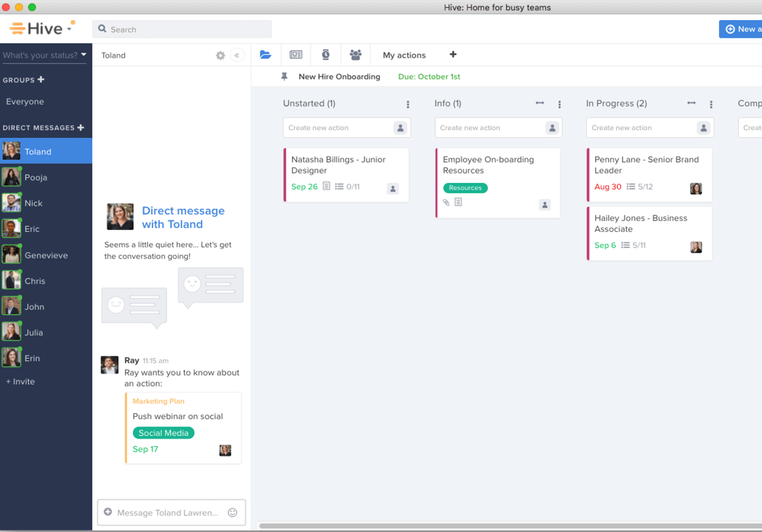Click the pin icon beside New Hire Onboarding

[x=284, y=77]
